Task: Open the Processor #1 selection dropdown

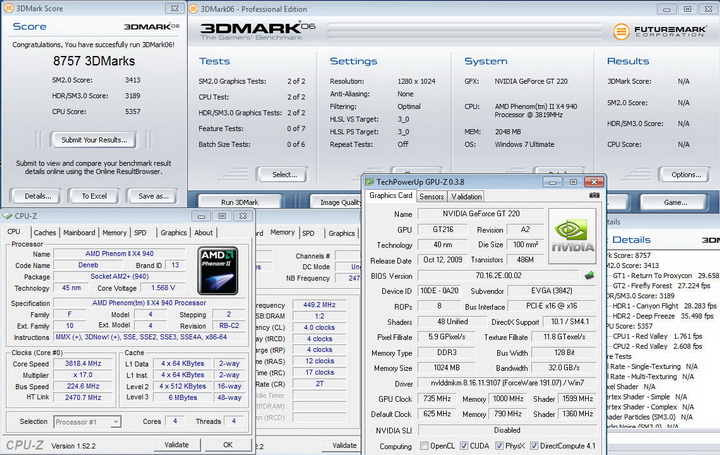Action: [x=116, y=421]
